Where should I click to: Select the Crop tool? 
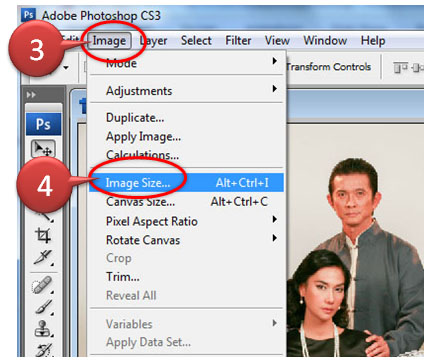point(43,235)
